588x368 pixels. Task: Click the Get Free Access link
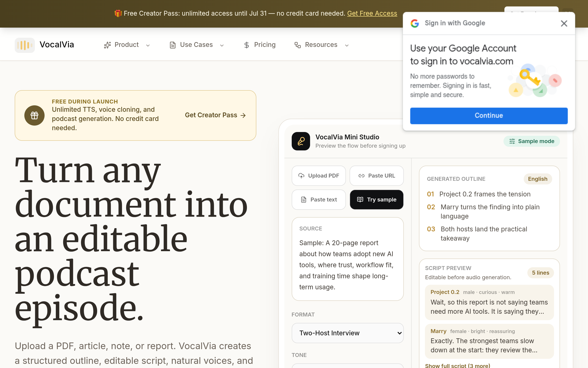372,13
